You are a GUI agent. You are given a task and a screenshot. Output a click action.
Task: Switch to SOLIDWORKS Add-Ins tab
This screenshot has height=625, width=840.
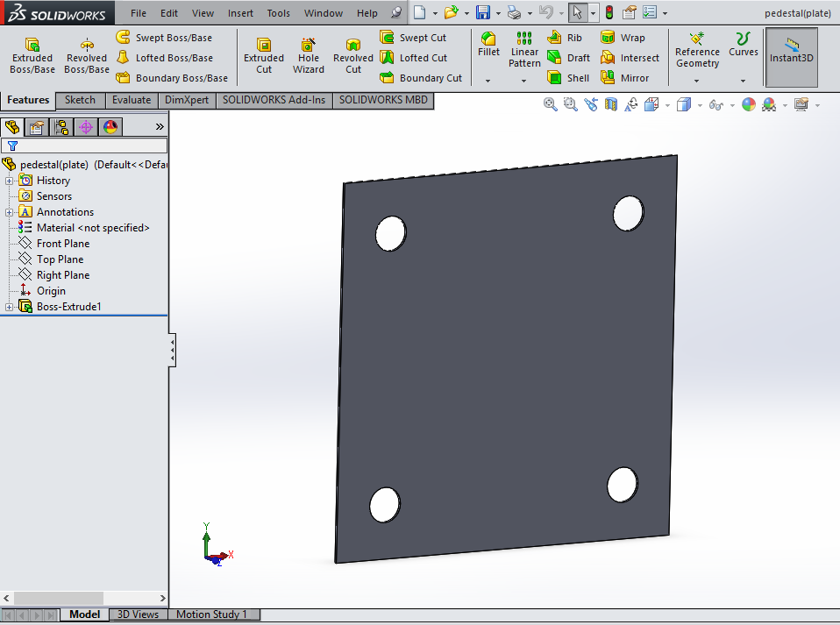(x=274, y=100)
